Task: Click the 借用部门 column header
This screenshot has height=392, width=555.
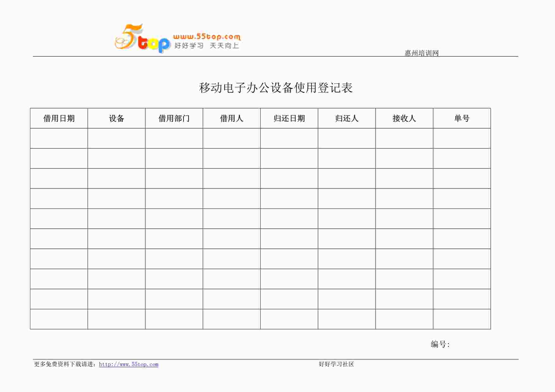Action: pyautogui.click(x=174, y=118)
